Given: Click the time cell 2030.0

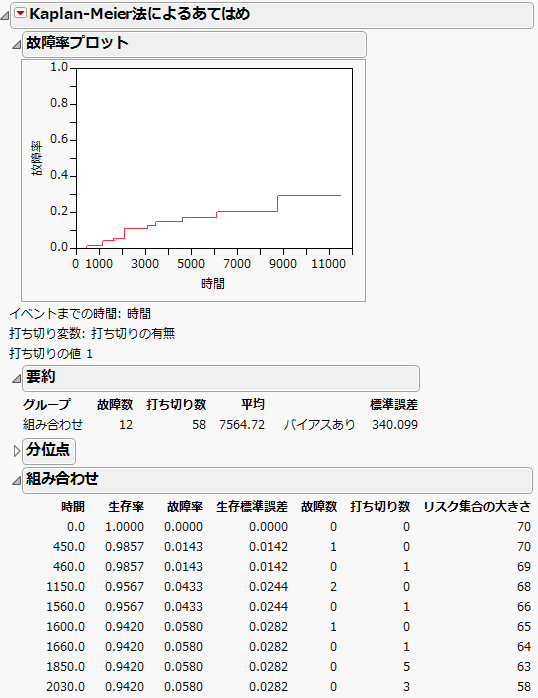Looking at the screenshot, I should [x=65, y=686].
